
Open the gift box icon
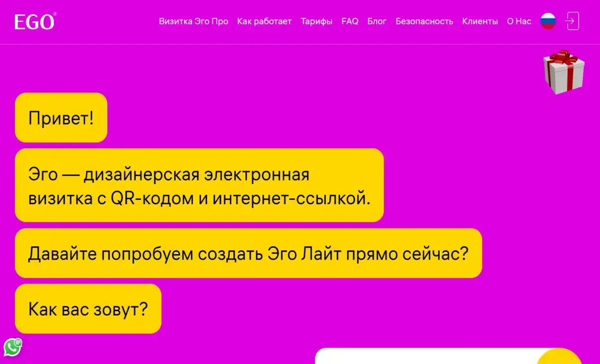[x=563, y=72]
